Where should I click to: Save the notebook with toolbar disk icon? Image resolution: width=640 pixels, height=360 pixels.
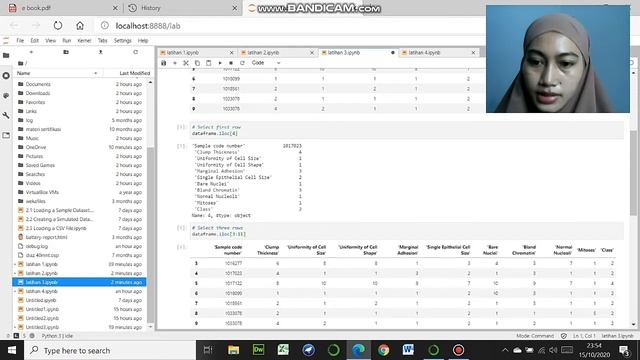[x=164, y=63]
